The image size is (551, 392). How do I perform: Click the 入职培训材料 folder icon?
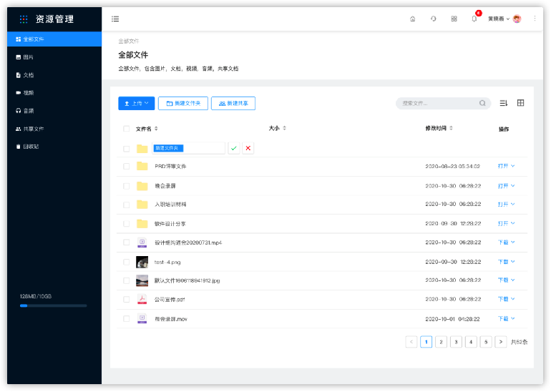(142, 205)
